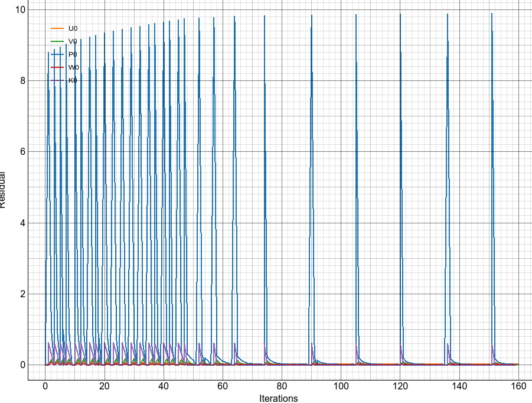Click y-axis tick label 2
Image resolution: width=532 pixels, height=403 pixels.
pyautogui.click(x=22, y=294)
